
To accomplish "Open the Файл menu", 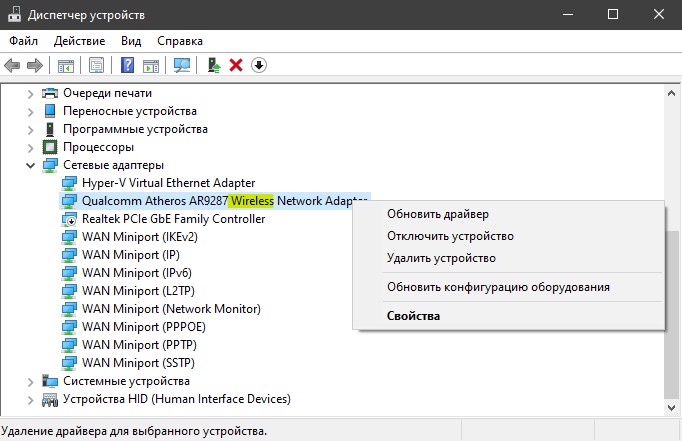I will (x=23, y=41).
